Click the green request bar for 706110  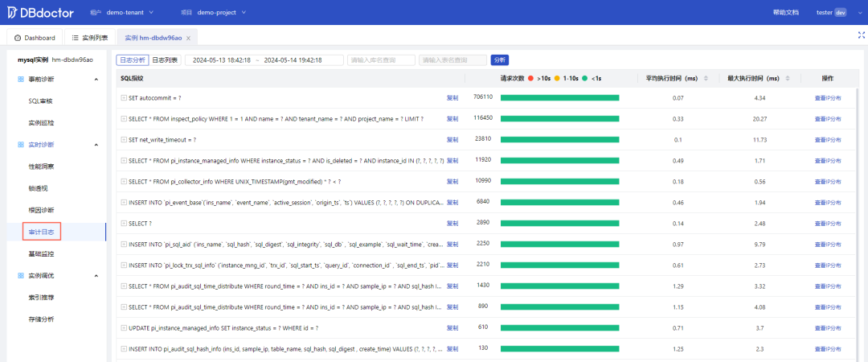559,97
